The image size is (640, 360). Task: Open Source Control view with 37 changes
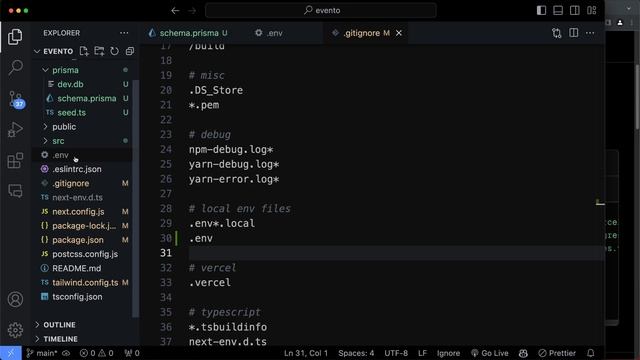(16, 99)
